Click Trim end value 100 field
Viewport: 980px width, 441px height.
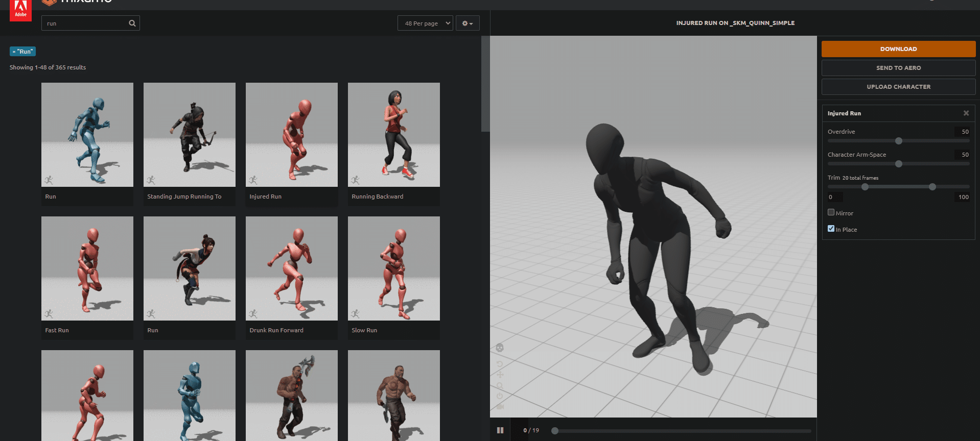point(962,197)
